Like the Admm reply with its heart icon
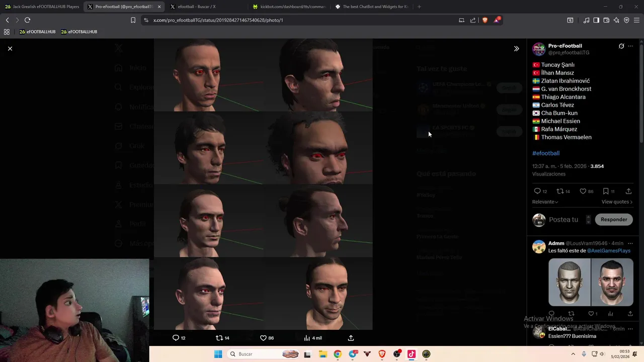 click(591, 314)
